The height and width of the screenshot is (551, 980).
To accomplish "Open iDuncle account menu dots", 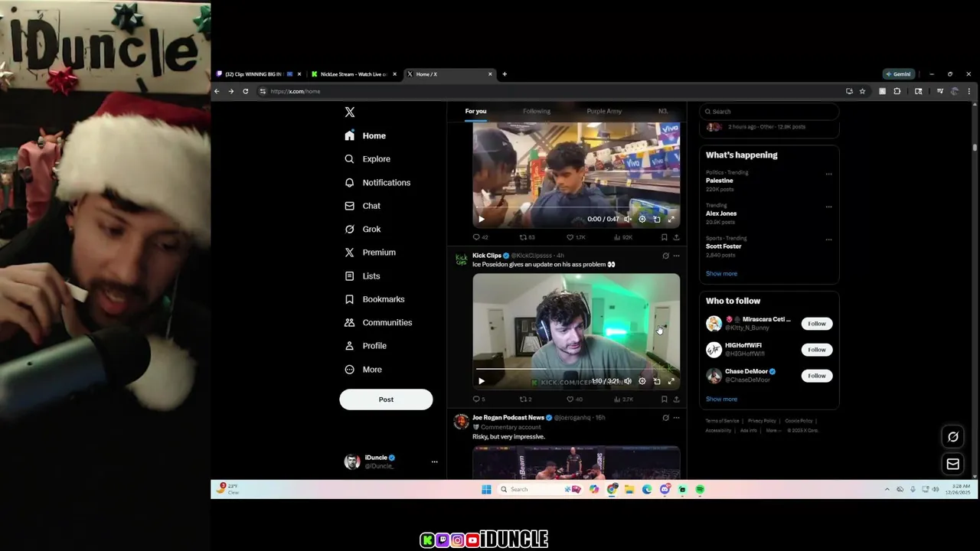I will 434,461.
